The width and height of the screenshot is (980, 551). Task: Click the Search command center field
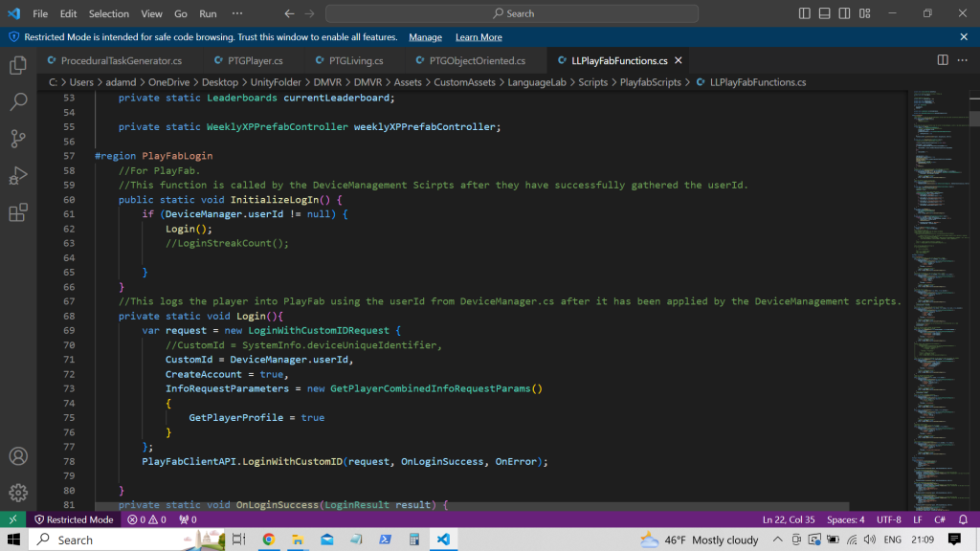(x=512, y=13)
